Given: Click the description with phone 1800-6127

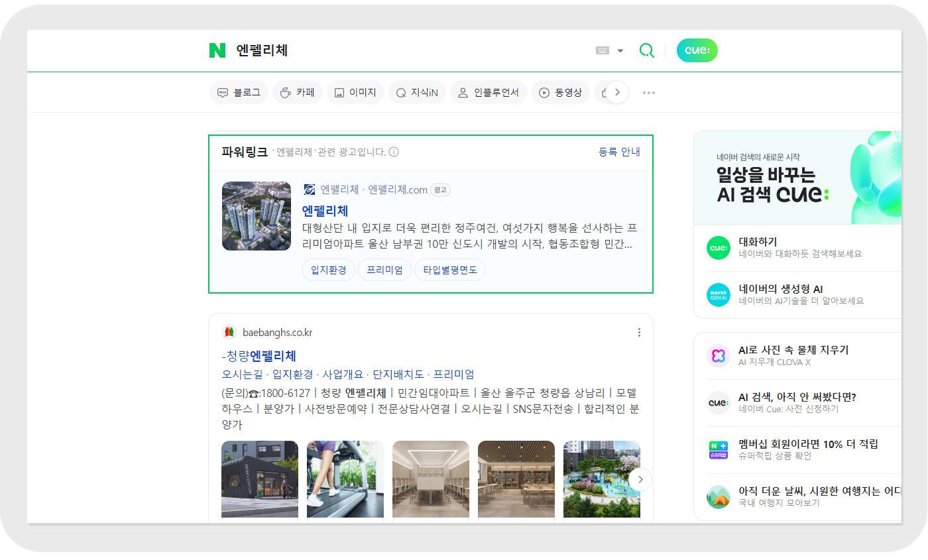Looking at the screenshot, I should pos(430,409).
